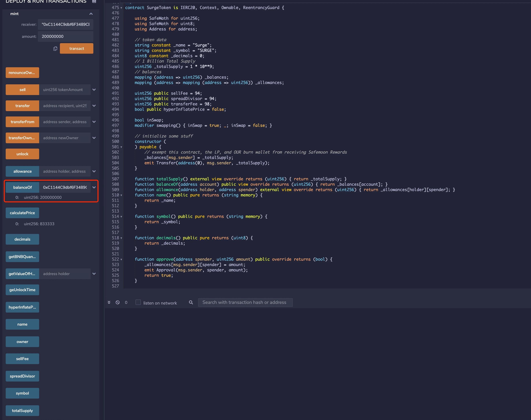Viewport: 531px width, 420px height.
Task: Click the mint amount input field
Action: point(65,37)
